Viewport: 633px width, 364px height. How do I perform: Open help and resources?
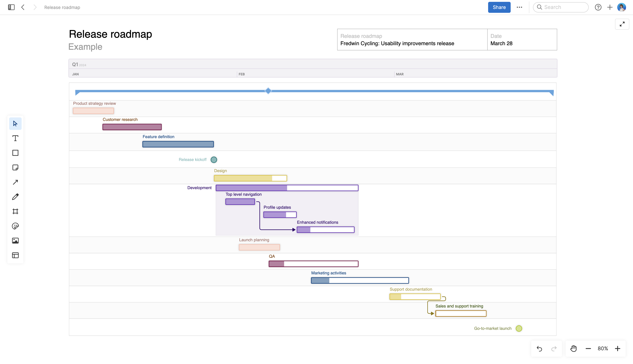(x=598, y=7)
